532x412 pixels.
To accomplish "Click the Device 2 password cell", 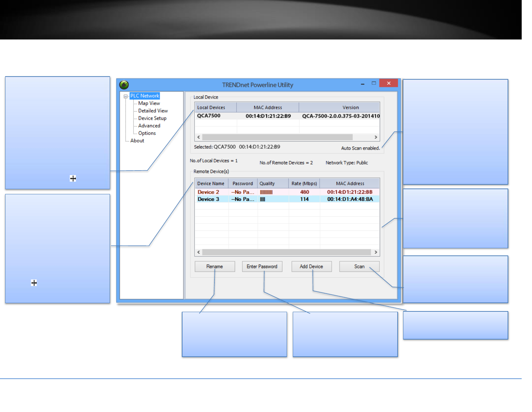I will [x=243, y=192].
